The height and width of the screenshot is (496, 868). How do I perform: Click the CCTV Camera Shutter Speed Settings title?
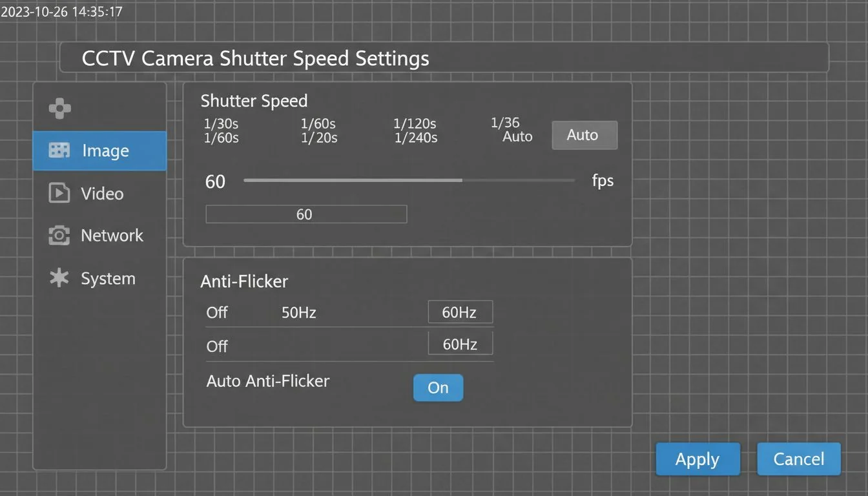click(x=256, y=59)
